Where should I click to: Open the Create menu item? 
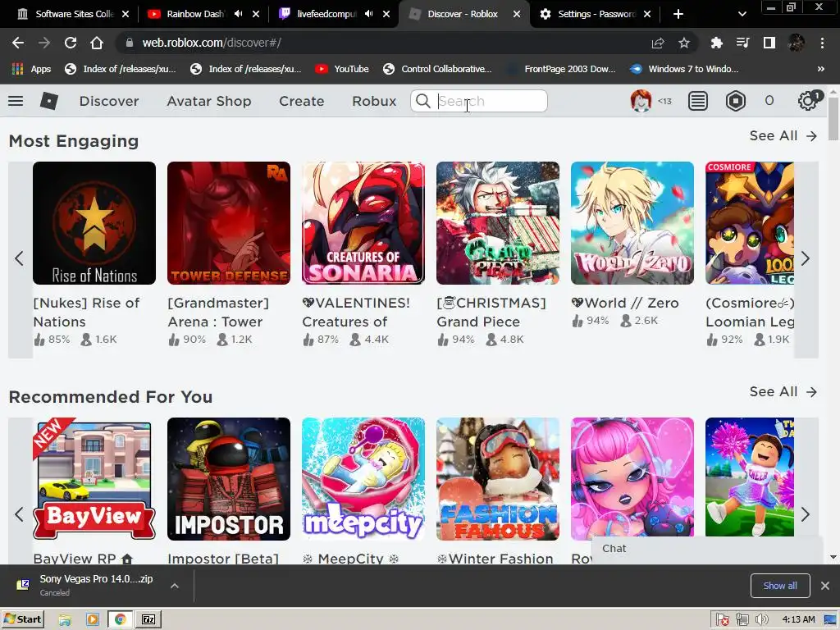coord(302,101)
